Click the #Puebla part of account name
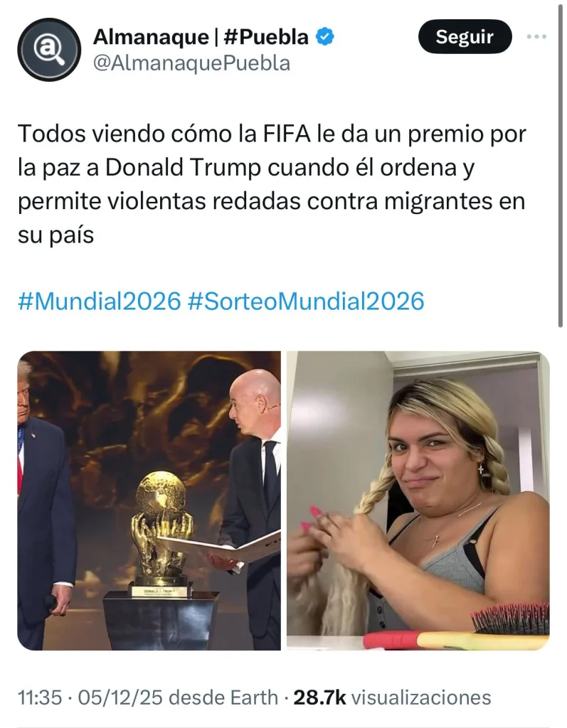 (x=266, y=37)
